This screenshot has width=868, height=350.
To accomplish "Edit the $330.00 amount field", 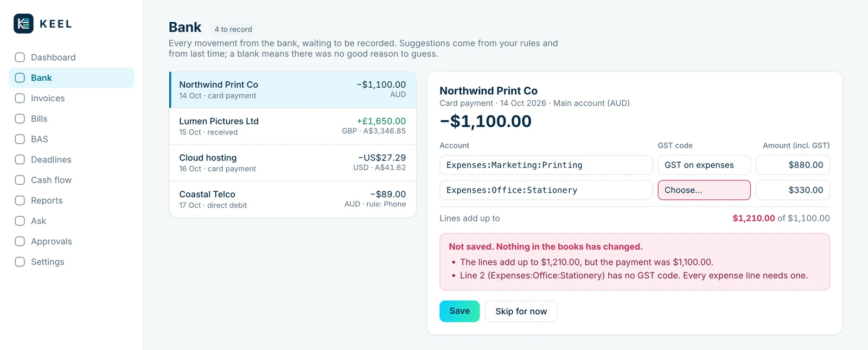I will (793, 190).
